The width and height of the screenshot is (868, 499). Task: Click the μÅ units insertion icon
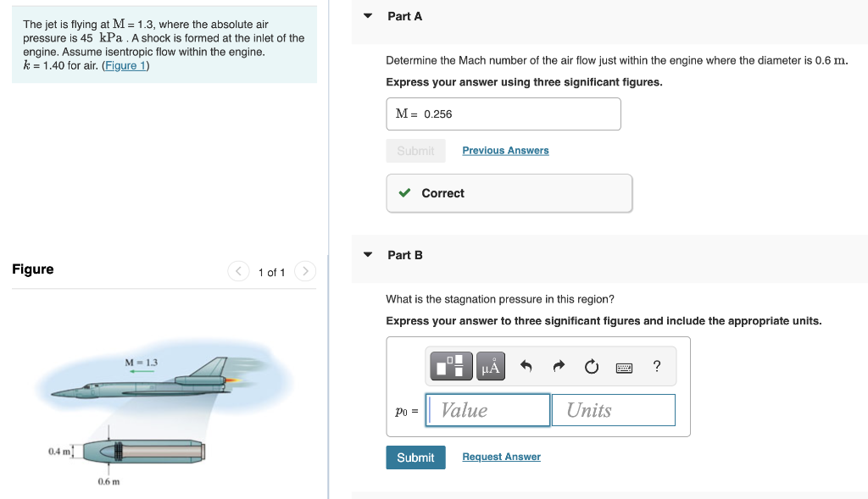[490, 366]
